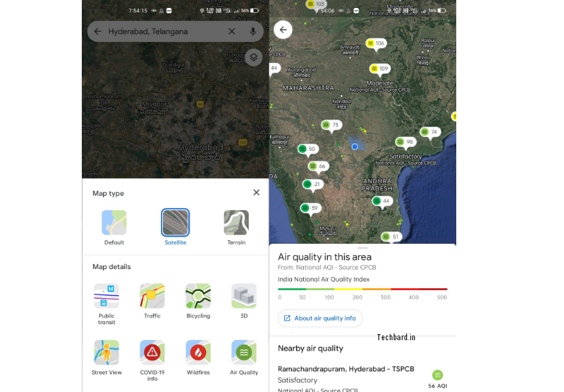Open the map layers button

253,57
